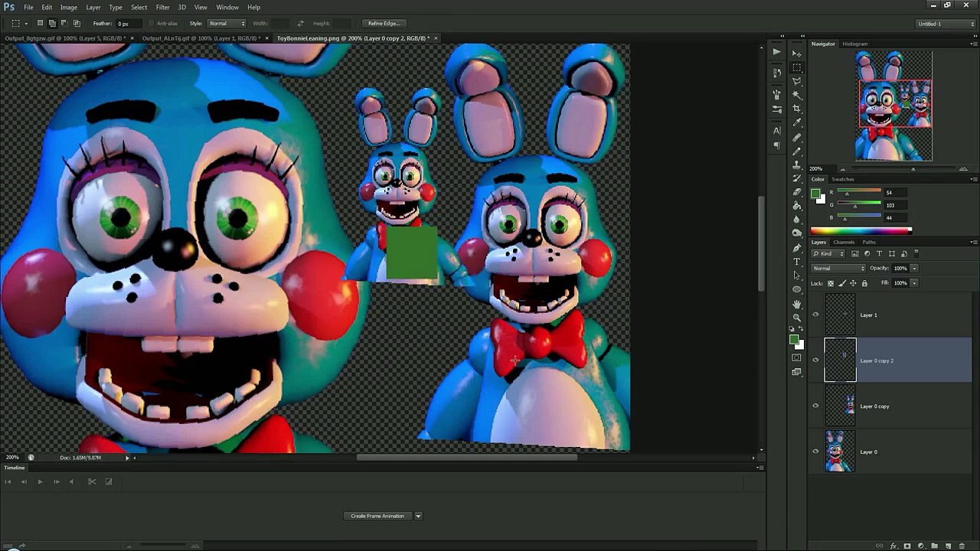This screenshot has width=980, height=551.
Task: Open the Layers panel flyout menu
Action: [973, 243]
